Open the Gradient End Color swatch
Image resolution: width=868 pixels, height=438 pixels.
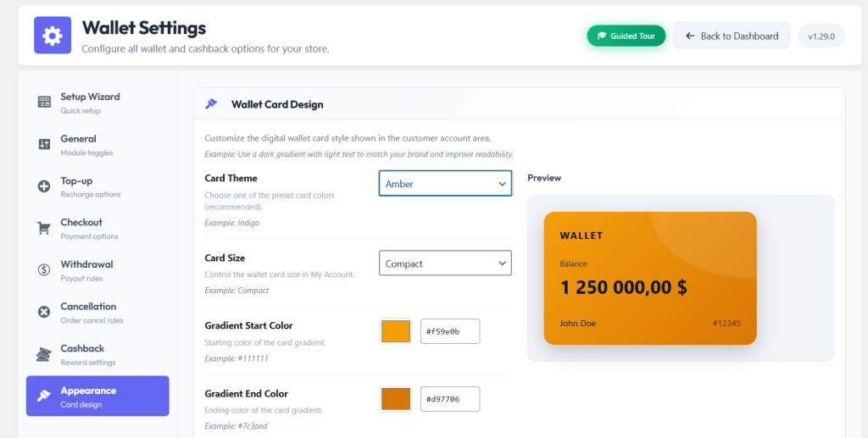click(x=396, y=399)
